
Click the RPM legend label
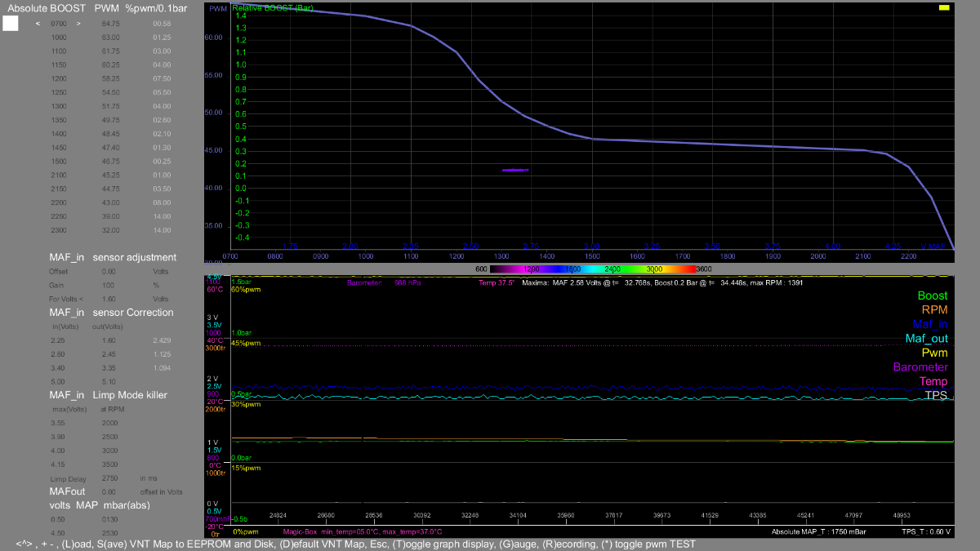point(934,310)
